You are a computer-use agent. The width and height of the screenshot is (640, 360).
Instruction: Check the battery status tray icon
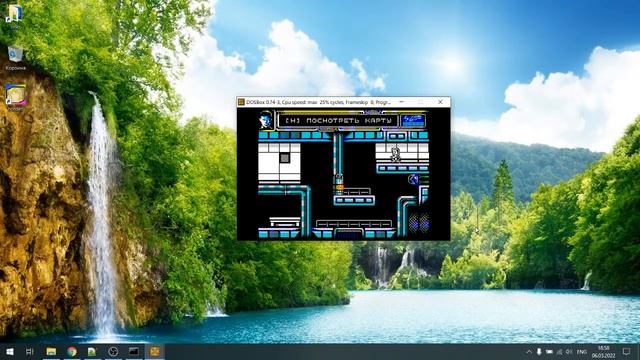[549, 351]
